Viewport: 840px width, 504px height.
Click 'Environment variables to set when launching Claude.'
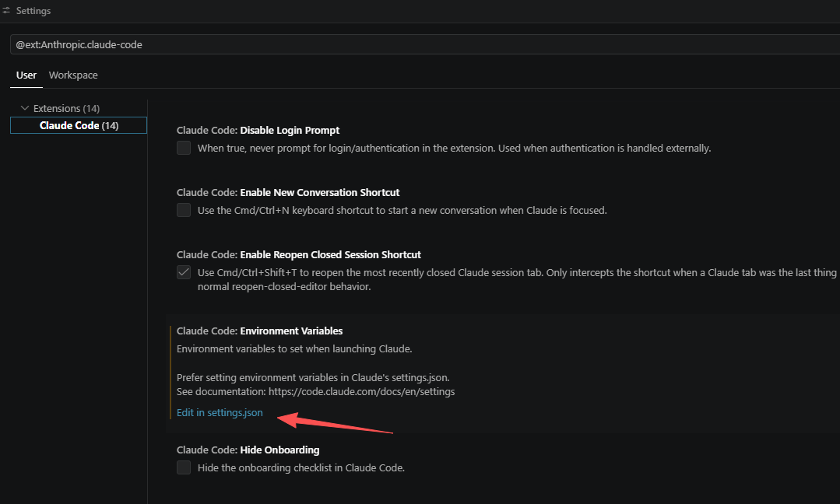[294, 349]
